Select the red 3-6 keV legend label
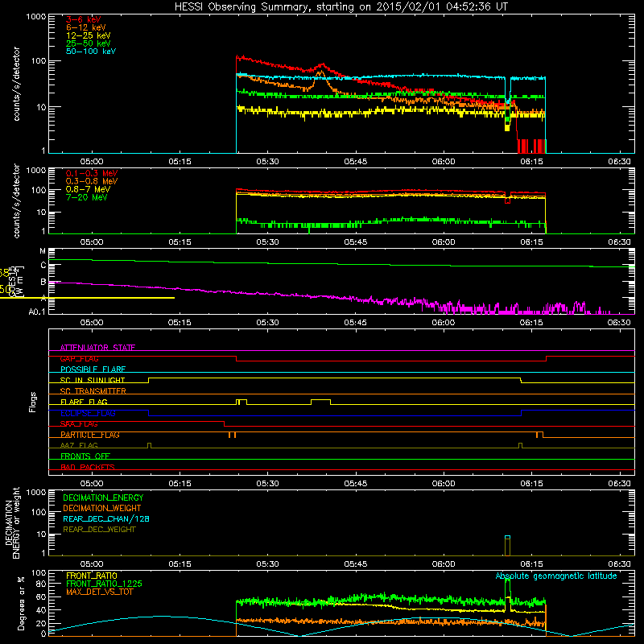Screen dimensions: 644x644 click(x=84, y=19)
